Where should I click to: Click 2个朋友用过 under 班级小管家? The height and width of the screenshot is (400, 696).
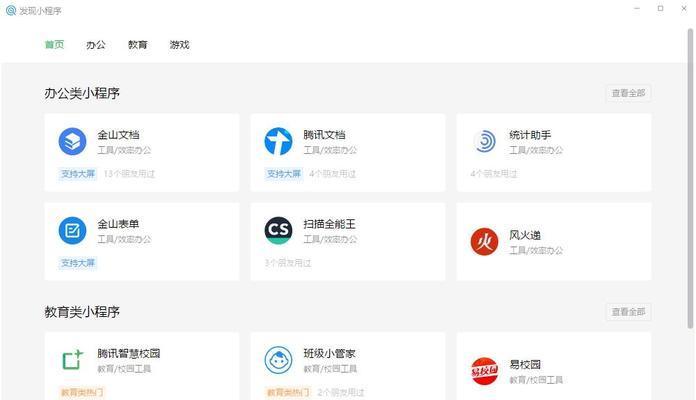pyautogui.click(x=341, y=392)
